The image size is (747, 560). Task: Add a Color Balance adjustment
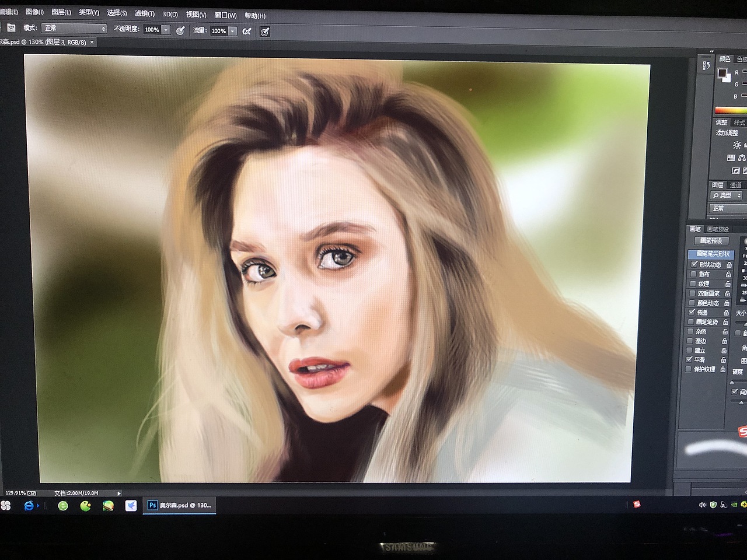[x=742, y=158]
